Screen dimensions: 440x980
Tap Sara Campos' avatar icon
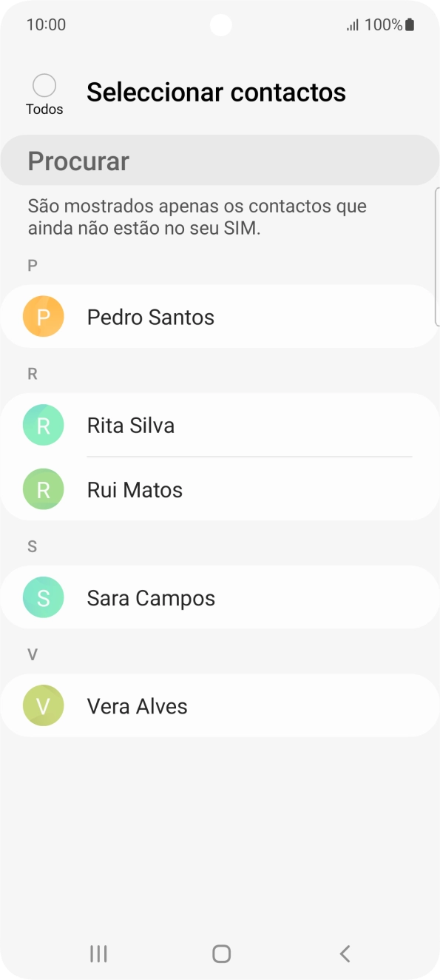tap(43, 597)
